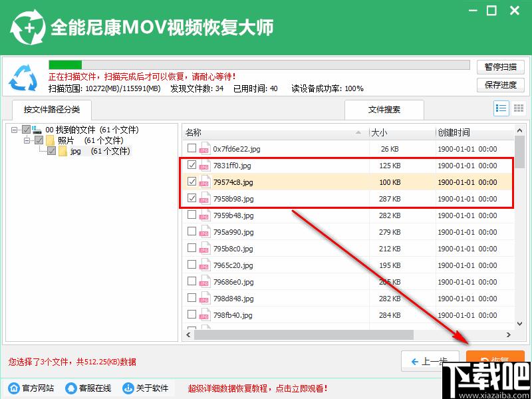Open the 官方网站 link

[31, 388]
